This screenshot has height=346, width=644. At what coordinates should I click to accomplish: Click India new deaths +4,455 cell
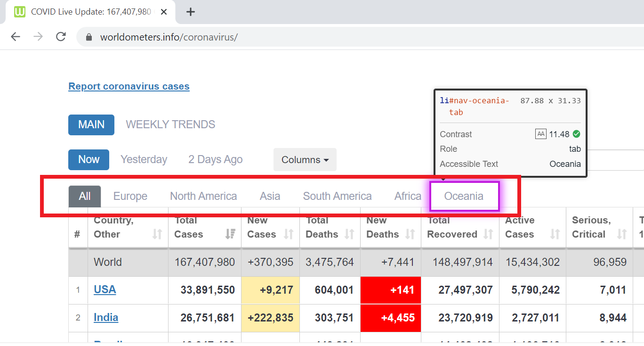tap(391, 318)
